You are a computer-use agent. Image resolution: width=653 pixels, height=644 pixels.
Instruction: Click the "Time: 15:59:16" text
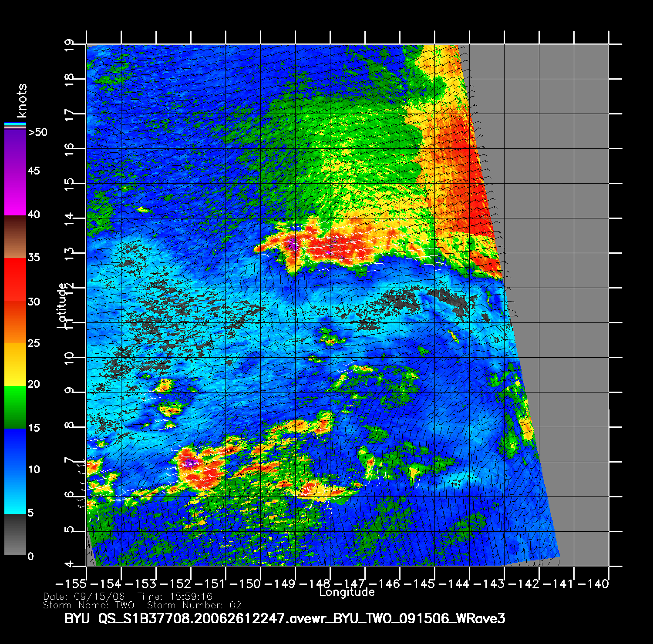point(175,597)
